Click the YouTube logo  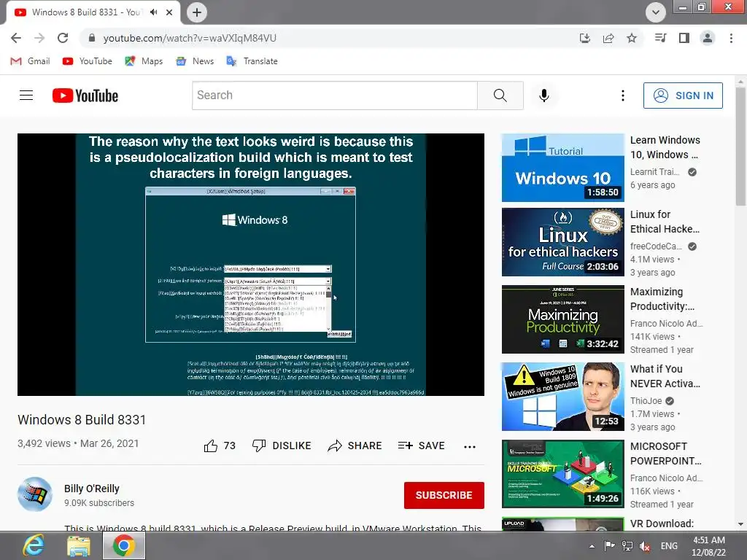tap(85, 96)
